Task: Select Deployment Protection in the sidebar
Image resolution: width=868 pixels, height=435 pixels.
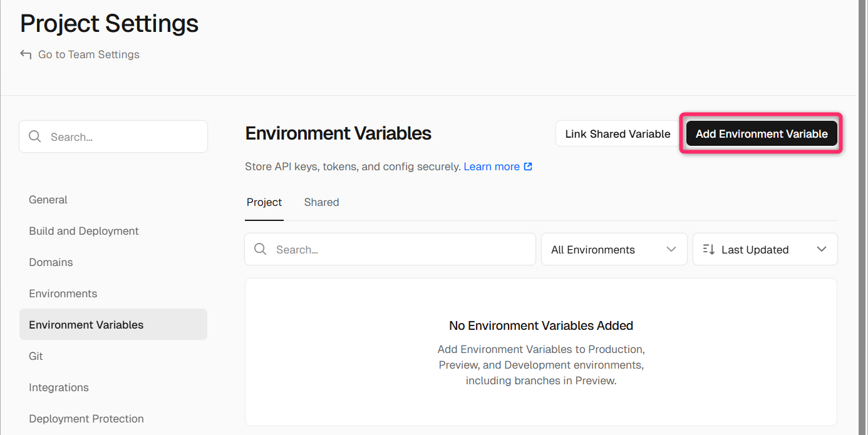Action: pyautogui.click(x=86, y=419)
